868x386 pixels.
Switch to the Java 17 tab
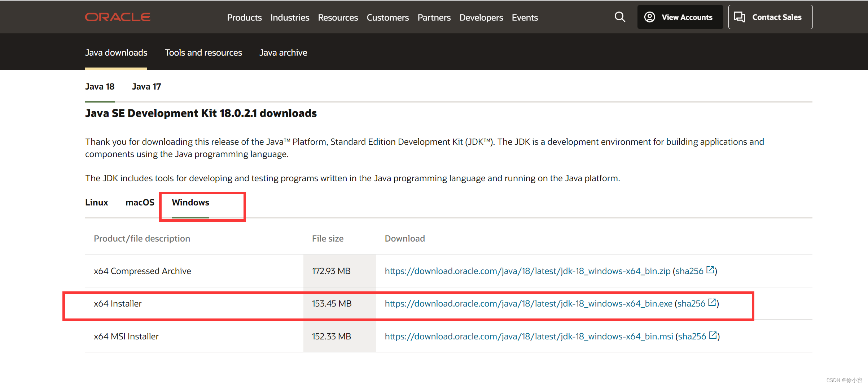[146, 87]
